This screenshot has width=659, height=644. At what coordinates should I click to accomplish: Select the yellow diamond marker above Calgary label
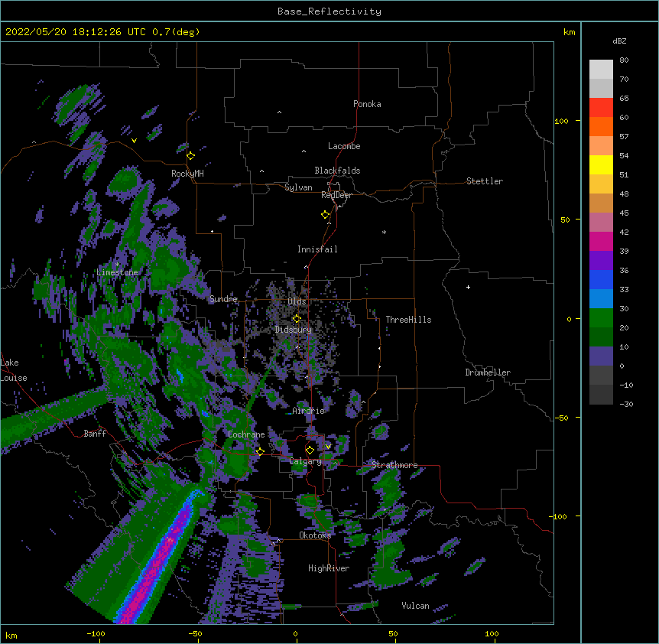click(310, 450)
